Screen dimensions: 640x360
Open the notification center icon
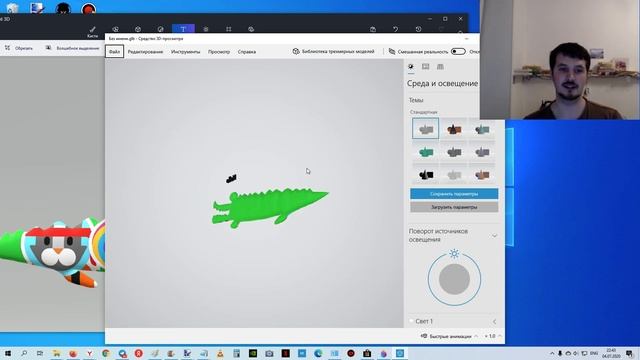pos(629,353)
